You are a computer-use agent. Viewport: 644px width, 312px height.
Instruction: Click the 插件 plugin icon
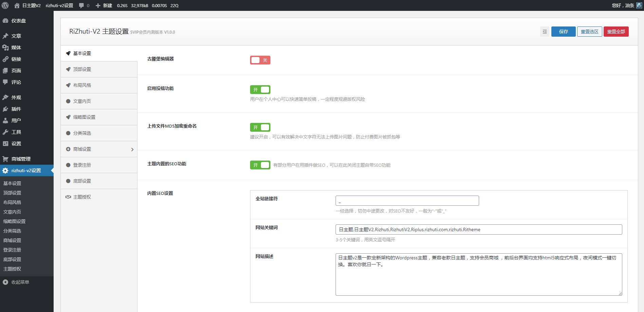coord(5,109)
